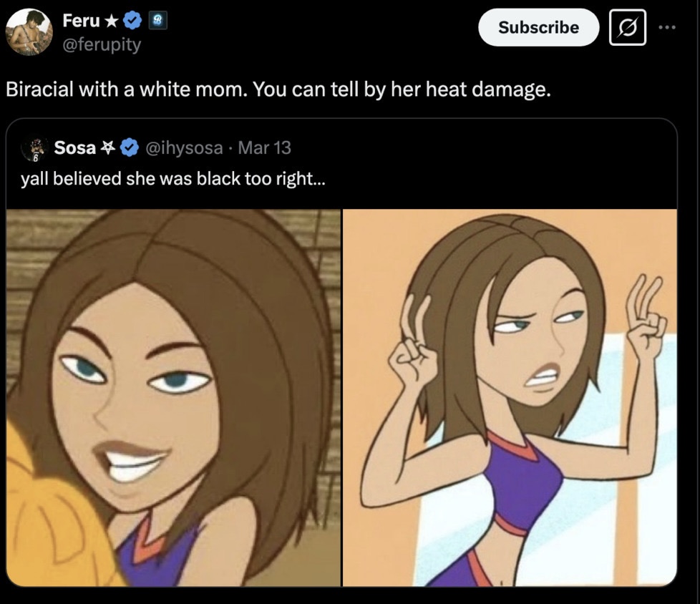Click the quoted tweet text about believing

[173, 179]
